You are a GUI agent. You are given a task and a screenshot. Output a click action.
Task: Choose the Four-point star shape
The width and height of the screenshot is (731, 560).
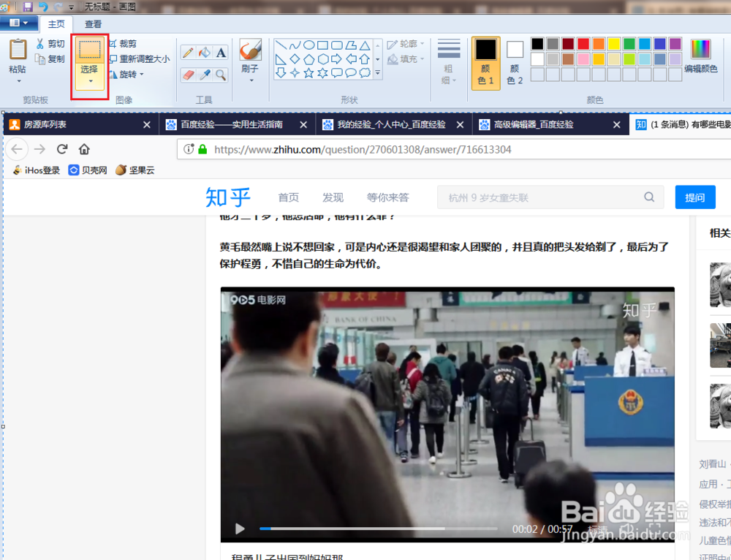click(x=295, y=72)
